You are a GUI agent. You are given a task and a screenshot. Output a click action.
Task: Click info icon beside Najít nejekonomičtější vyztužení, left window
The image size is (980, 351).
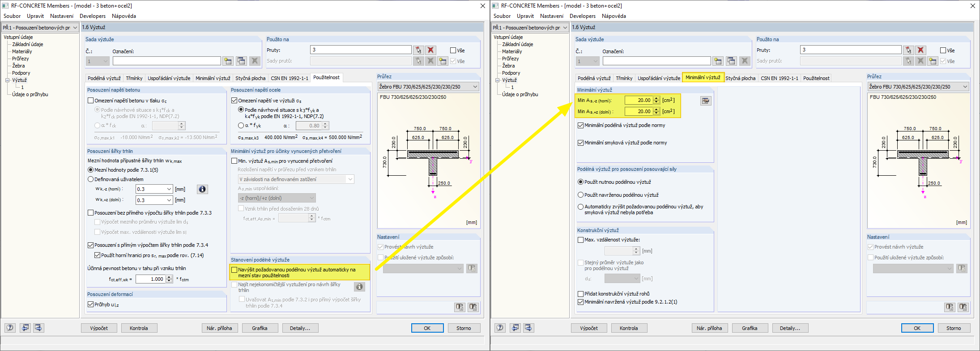click(359, 287)
